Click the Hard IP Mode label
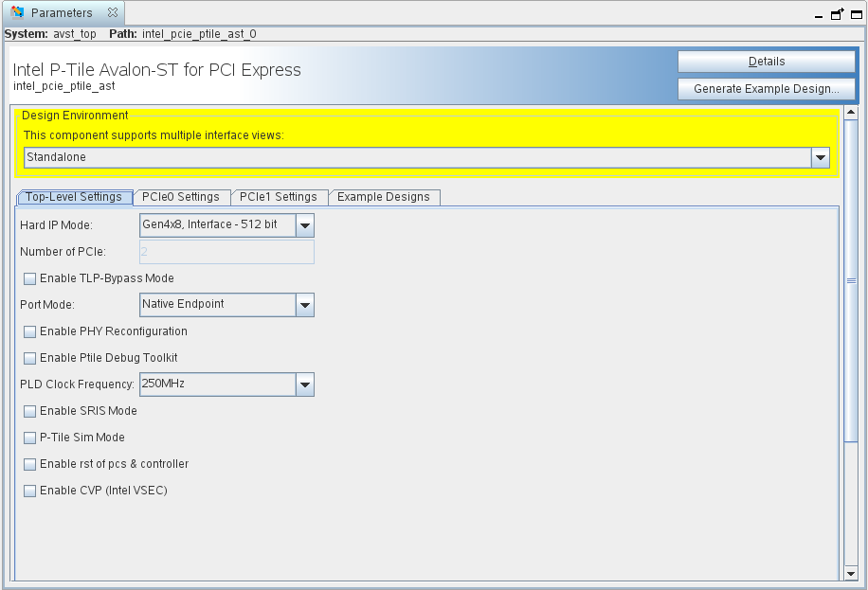The height and width of the screenshot is (590, 868). click(x=56, y=225)
